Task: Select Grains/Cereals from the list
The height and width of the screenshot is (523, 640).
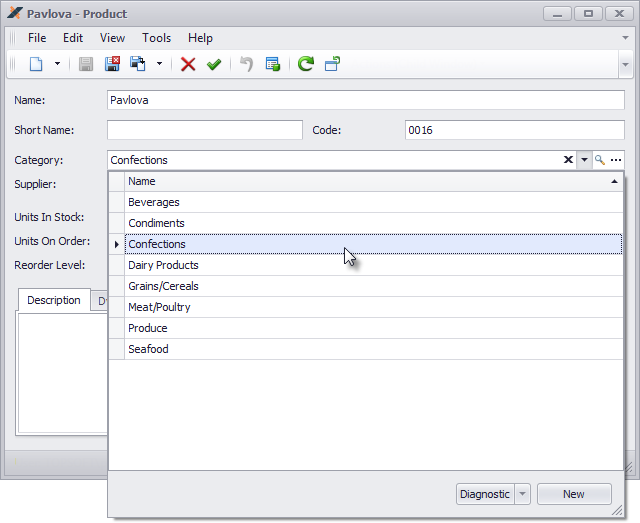Action: pyautogui.click(x=373, y=286)
